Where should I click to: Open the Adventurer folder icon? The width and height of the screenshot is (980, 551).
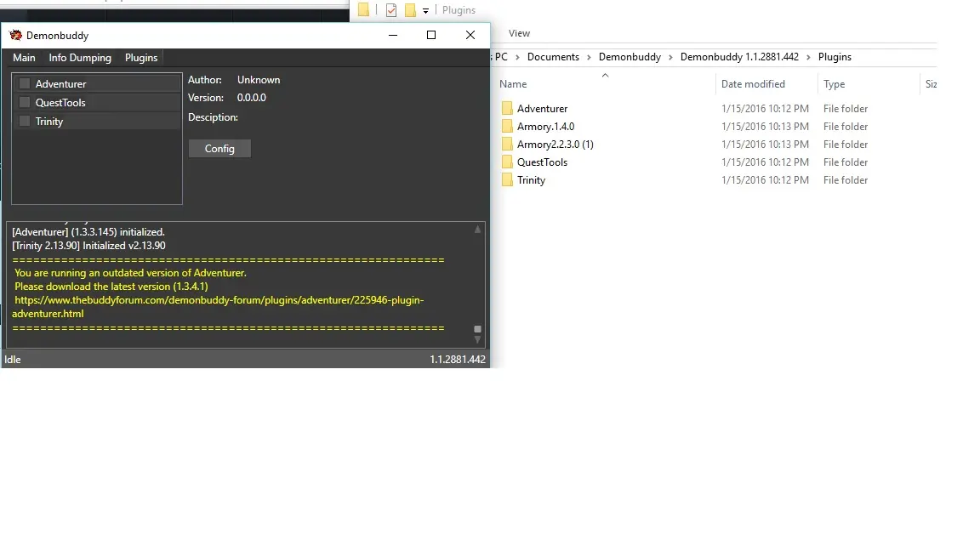coord(507,109)
